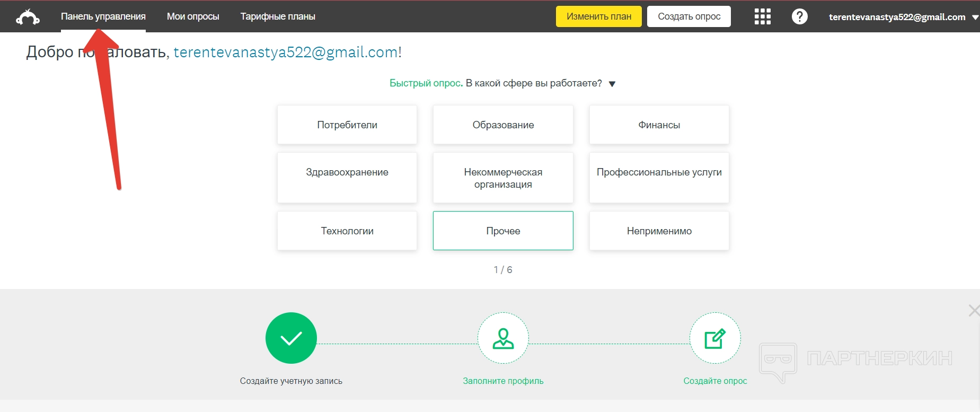
Task: Collapse the quick survey question arrow
Action: pyautogui.click(x=612, y=84)
